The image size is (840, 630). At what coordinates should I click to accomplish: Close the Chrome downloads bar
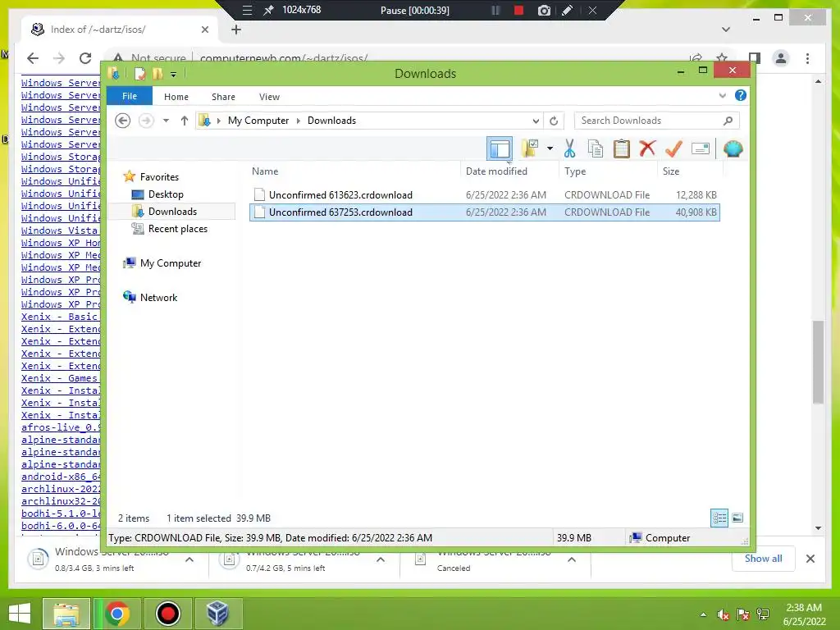pos(810,559)
